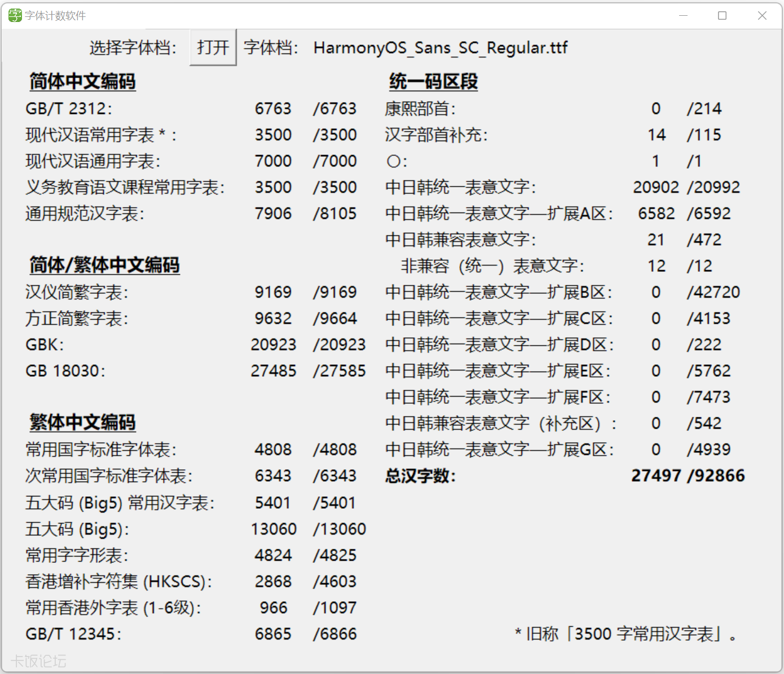Image resolution: width=784 pixels, height=674 pixels.
Task: Click the app icon in the title bar
Action: coord(15,15)
